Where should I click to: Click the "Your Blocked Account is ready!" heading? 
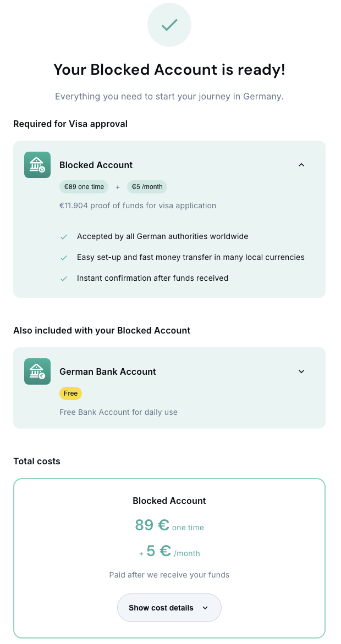(169, 70)
